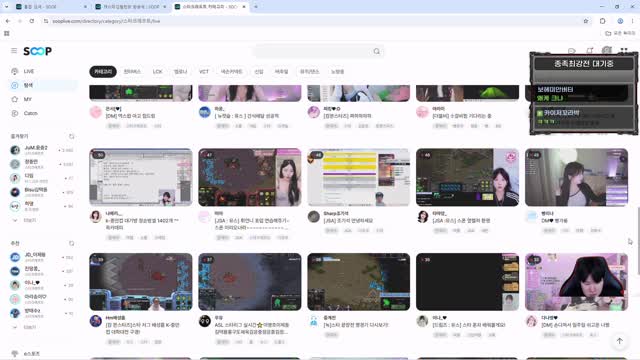Open the browser extensions icon
The height and width of the screenshot is (360, 640).
point(602,21)
